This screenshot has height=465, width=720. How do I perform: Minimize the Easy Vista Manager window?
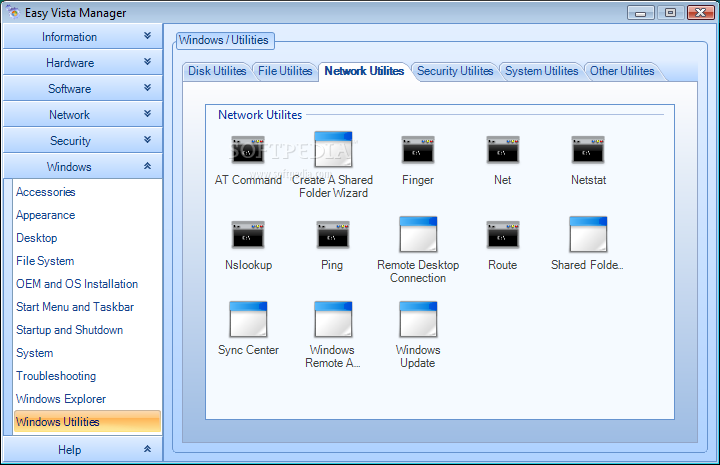[641, 13]
